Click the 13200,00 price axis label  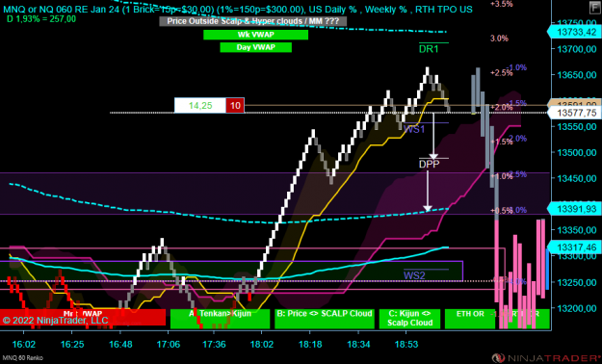(577, 308)
